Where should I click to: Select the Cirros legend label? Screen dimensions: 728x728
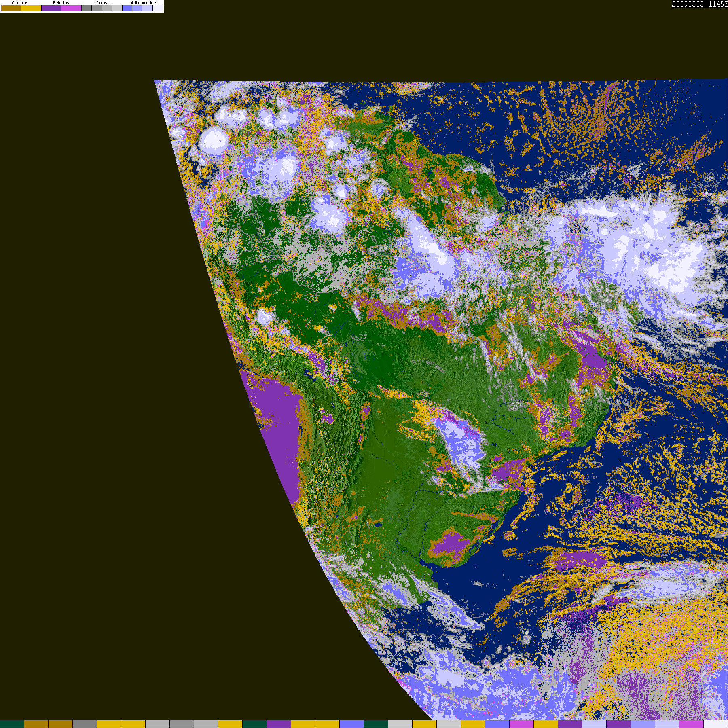(102, 3)
